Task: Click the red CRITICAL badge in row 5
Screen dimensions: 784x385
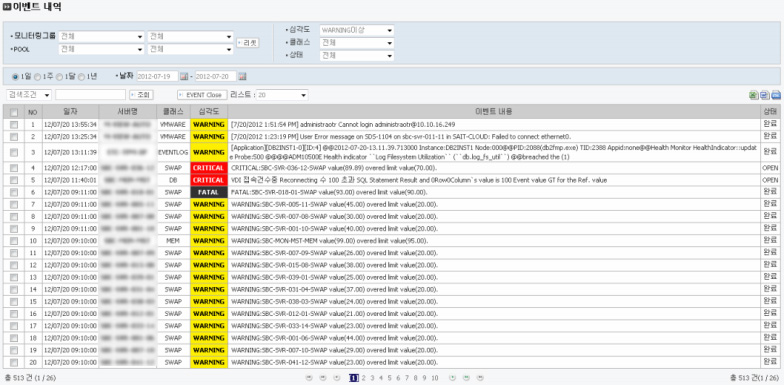Action: 208,180
